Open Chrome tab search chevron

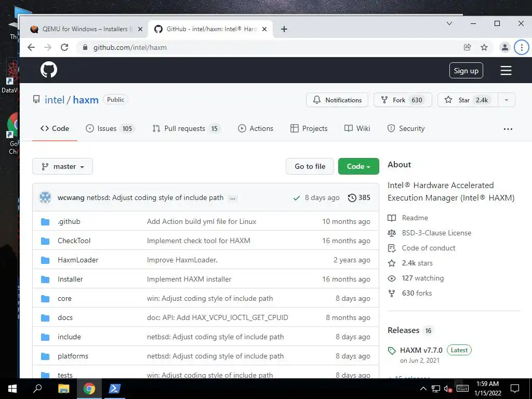coord(449,23)
